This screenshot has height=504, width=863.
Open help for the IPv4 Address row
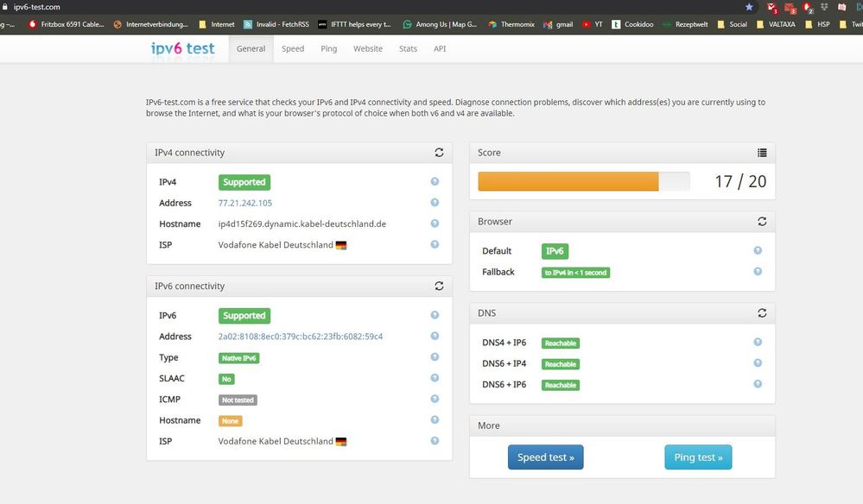[435, 202]
